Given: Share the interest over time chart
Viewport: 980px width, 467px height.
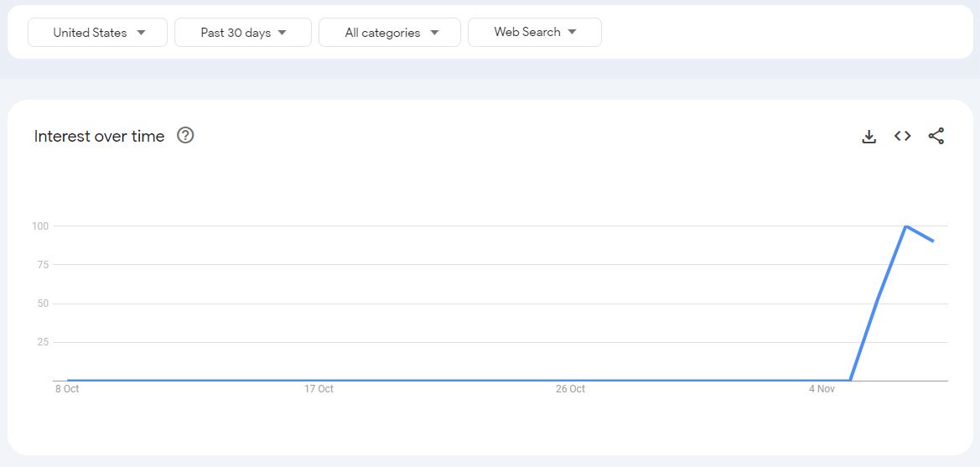Looking at the screenshot, I should pos(936,136).
